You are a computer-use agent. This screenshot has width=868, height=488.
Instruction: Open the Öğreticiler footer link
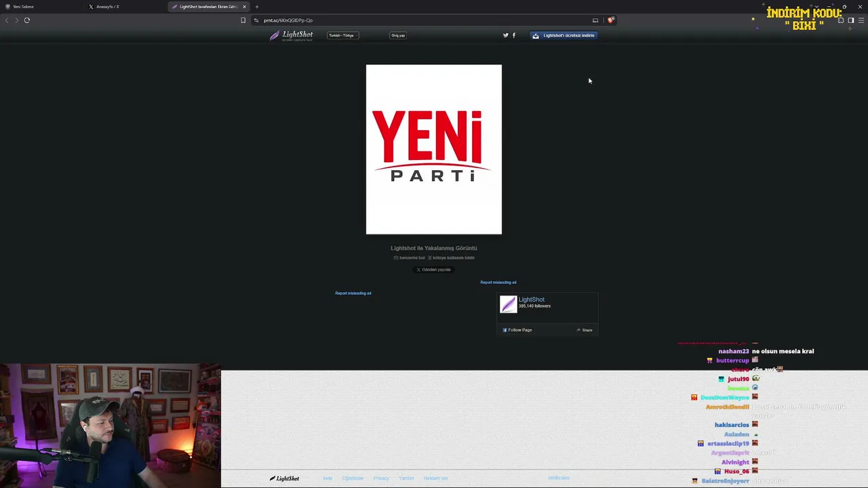[x=353, y=479]
